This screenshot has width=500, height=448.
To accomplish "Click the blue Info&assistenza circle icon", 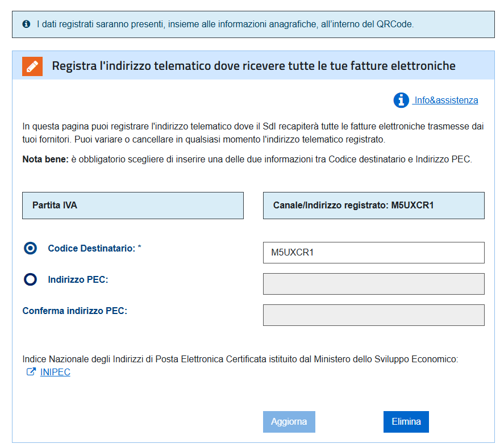I will click(401, 101).
